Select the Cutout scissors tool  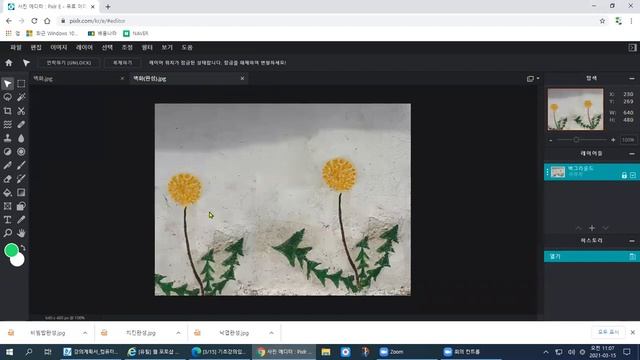[21, 111]
